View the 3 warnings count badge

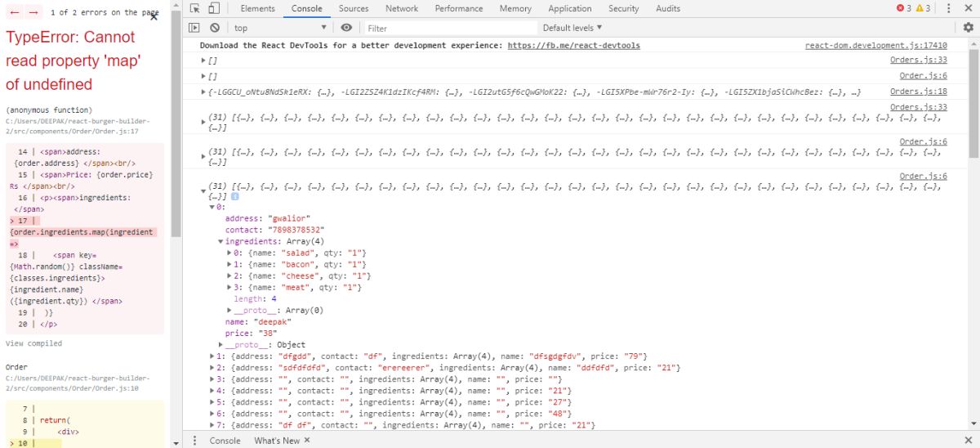tap(923, 8)
